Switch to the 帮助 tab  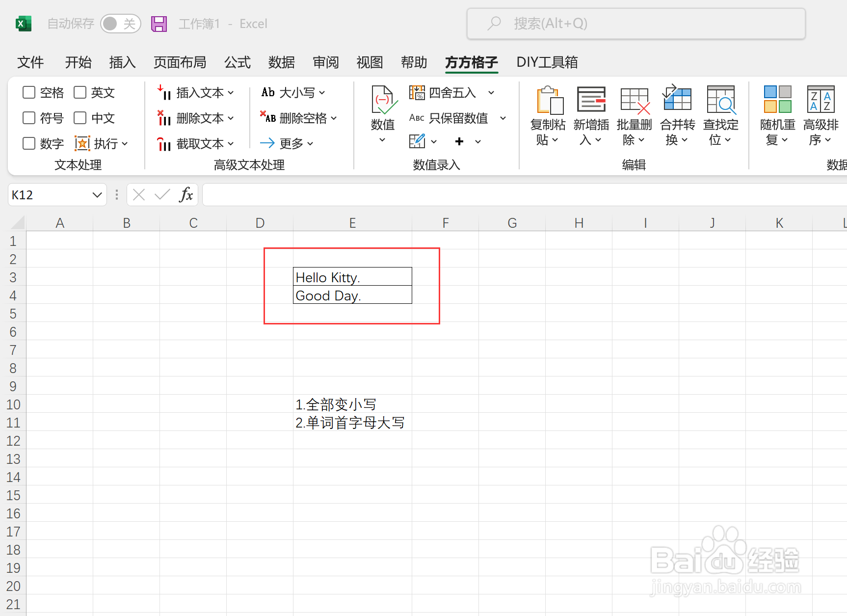click(414, 62)
